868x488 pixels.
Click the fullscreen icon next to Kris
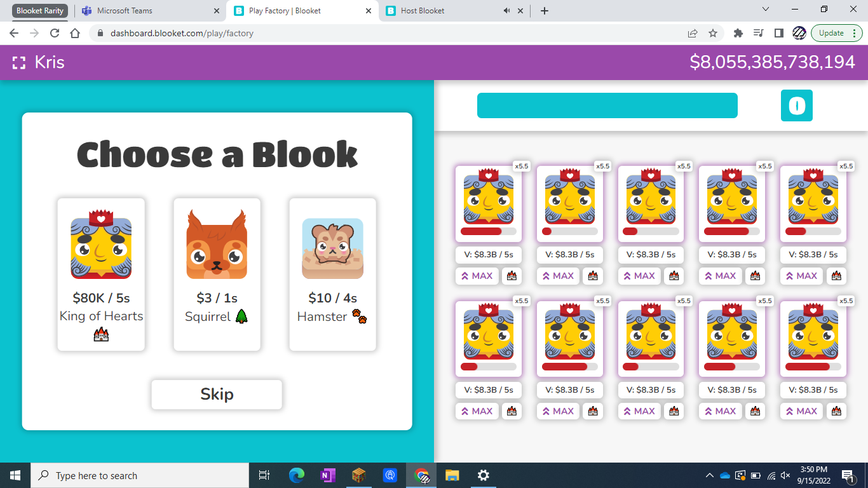pyautogui.click(x=18, y=62)
